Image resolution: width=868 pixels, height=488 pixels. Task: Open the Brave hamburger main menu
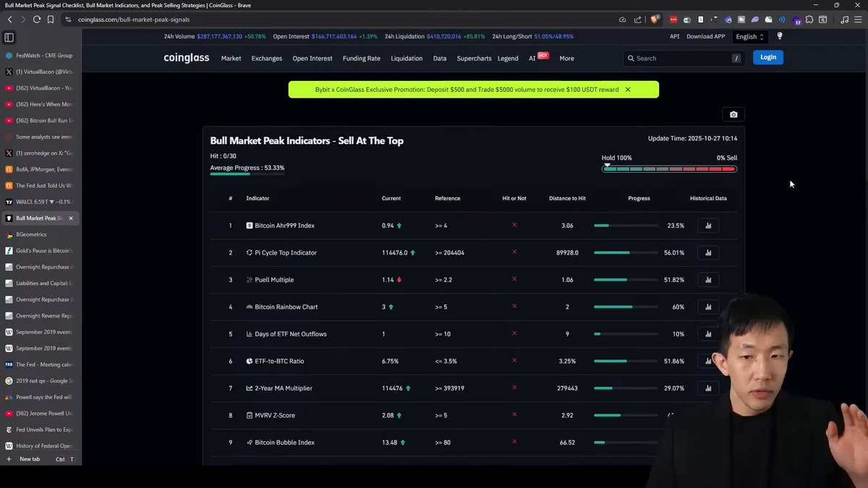pos(858,20)
